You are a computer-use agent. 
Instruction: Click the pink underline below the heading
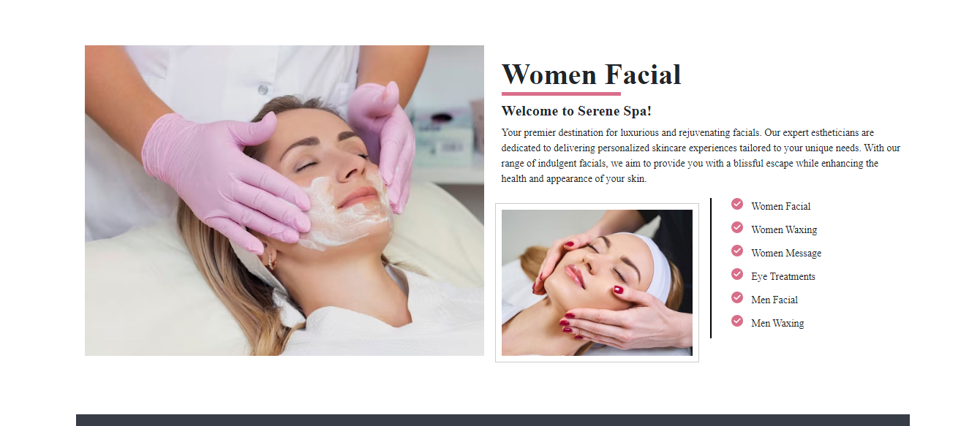561,94
